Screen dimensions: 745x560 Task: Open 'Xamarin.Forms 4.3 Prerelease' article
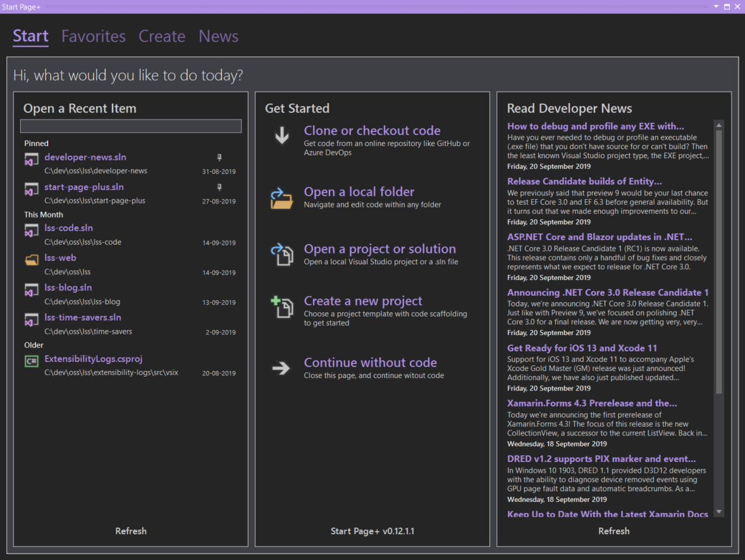[592, 403]
